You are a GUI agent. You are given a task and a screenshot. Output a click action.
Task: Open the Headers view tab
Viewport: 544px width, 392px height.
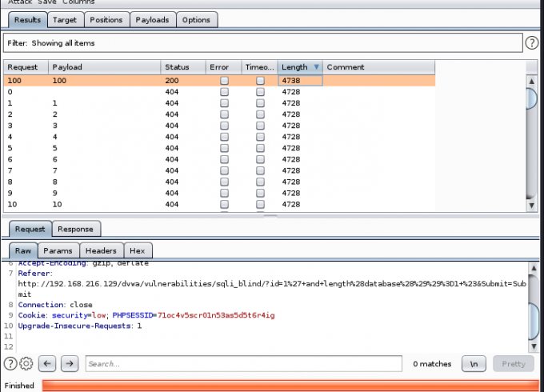coord(101,250)
